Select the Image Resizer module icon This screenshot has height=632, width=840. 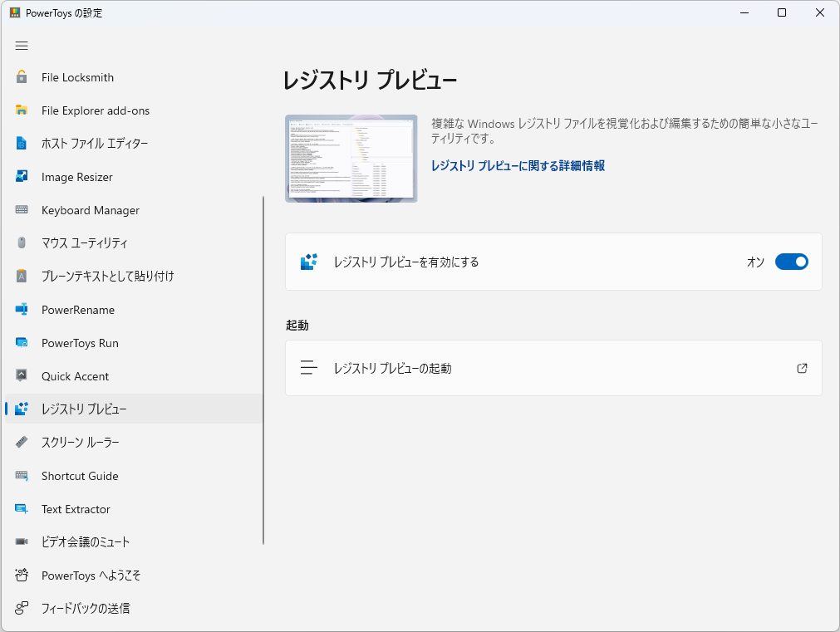22,177
